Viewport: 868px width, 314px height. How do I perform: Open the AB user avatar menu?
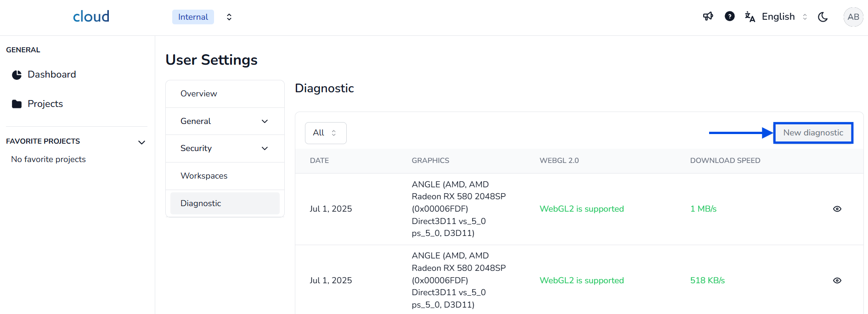(853, 17)
